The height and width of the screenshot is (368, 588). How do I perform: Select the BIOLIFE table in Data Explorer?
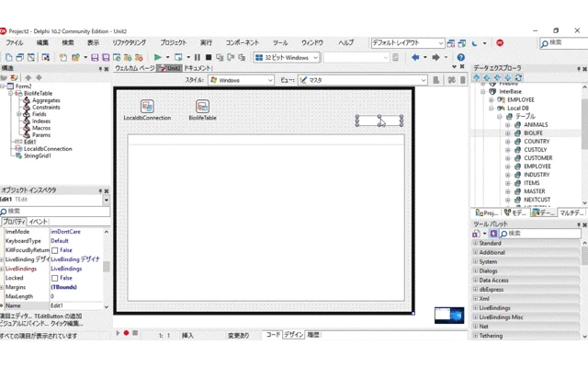coord(533,132)
